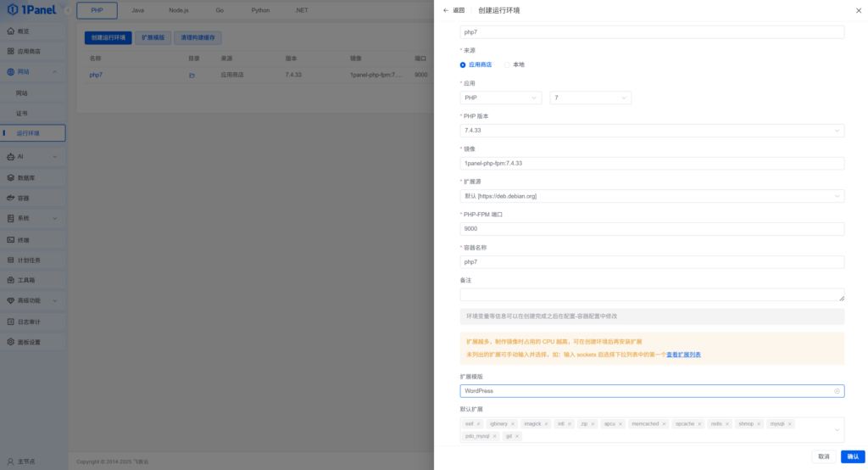This screenshot has height=470, width=868.
Task: Click the database icon beside 数据库
Action: [x=10, y=178]
